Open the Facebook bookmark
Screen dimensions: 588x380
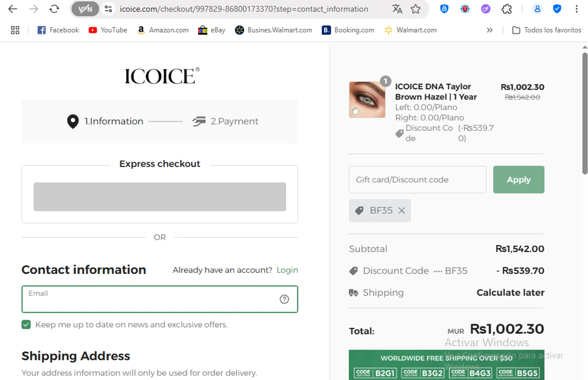58,30
